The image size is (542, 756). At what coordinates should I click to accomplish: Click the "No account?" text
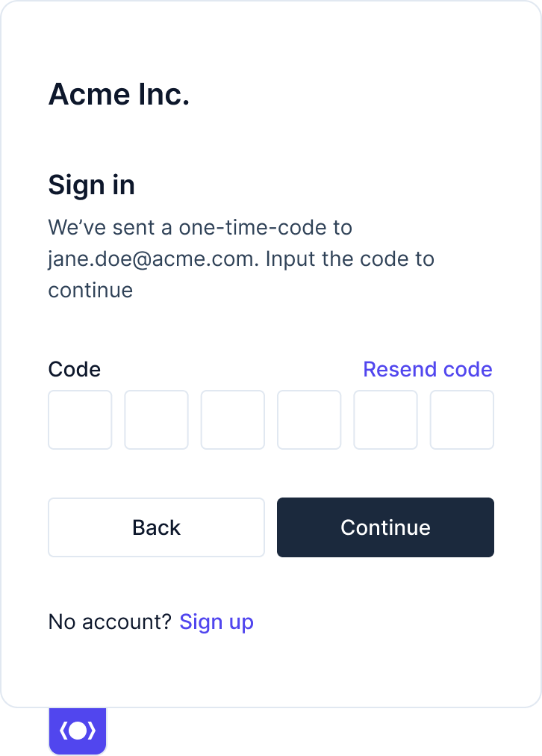110,622
